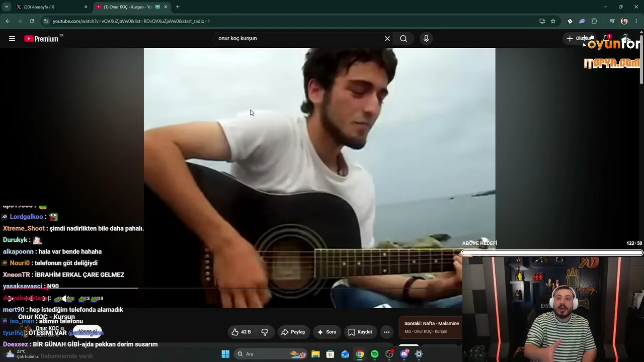The height and width of the screenshot is (362, 644).
Task: Open the 22°C weather widget
Action: tap(22, 354)
